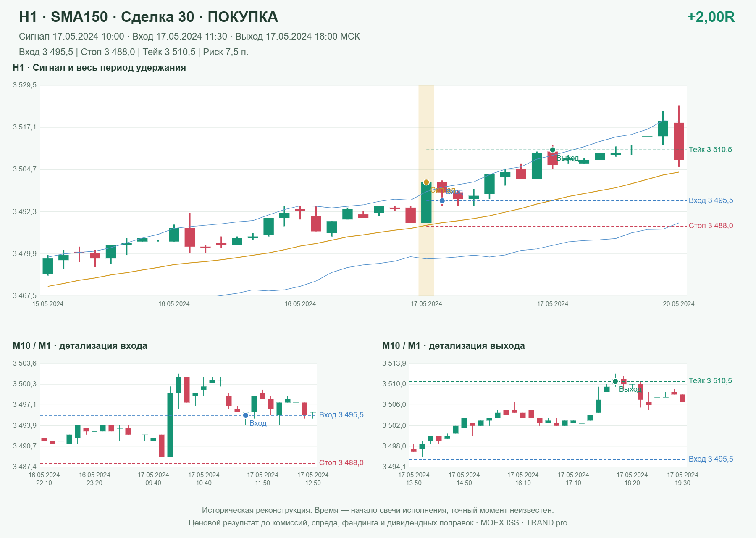Click the '3 517,1' price axis label
Screen dimensions: 756x538
point(24,127)
